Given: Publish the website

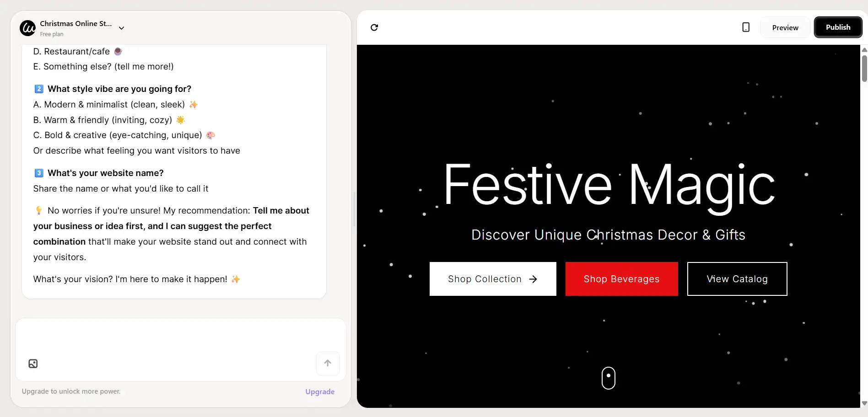Looking at the screenshot, I should tap(838, 27).
